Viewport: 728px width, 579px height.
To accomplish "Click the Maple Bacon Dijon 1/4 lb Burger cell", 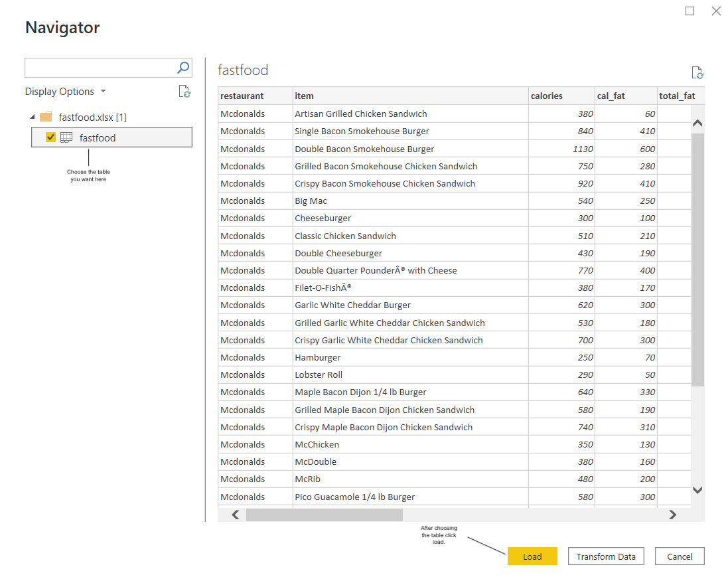I will coord(410,392).
